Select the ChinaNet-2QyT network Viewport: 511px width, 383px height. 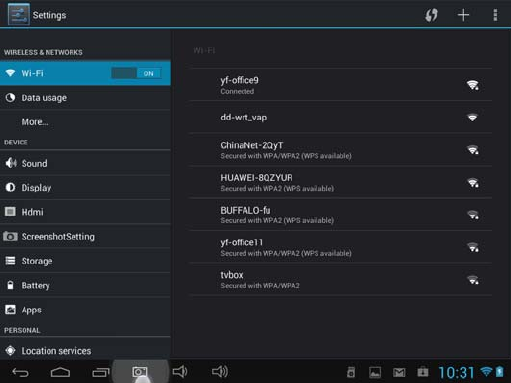pyautogui.click(x=341, y=150)
